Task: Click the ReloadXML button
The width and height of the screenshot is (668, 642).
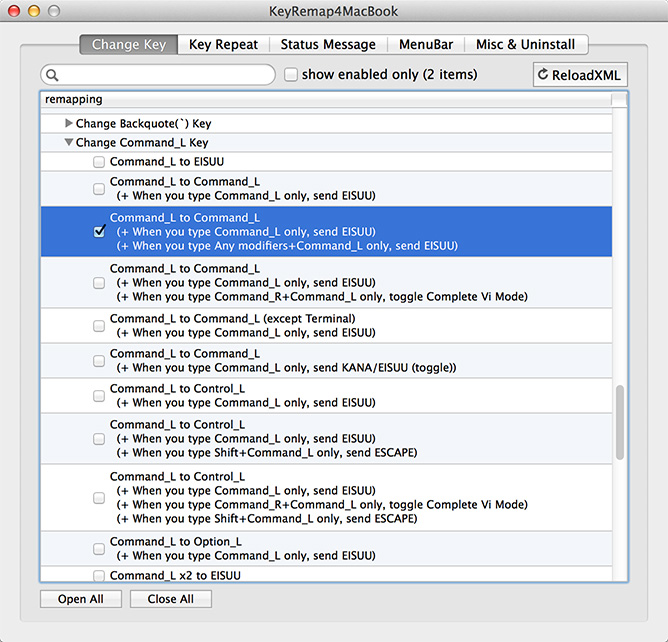Action: pyautogui.click(x=580, y=75)
